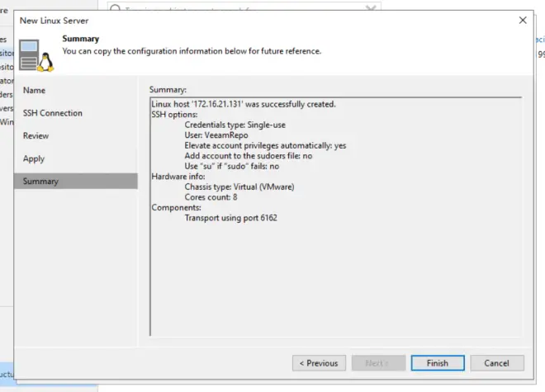545x392 pixels.
Task: Click "Transport using port 6162" line
Action: pos(230,218)
